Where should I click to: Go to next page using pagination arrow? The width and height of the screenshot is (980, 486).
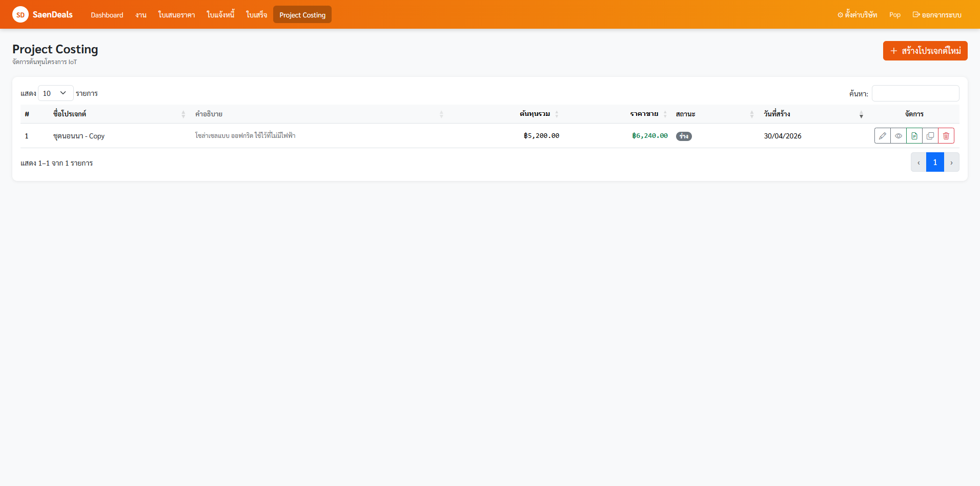point(951,163)
